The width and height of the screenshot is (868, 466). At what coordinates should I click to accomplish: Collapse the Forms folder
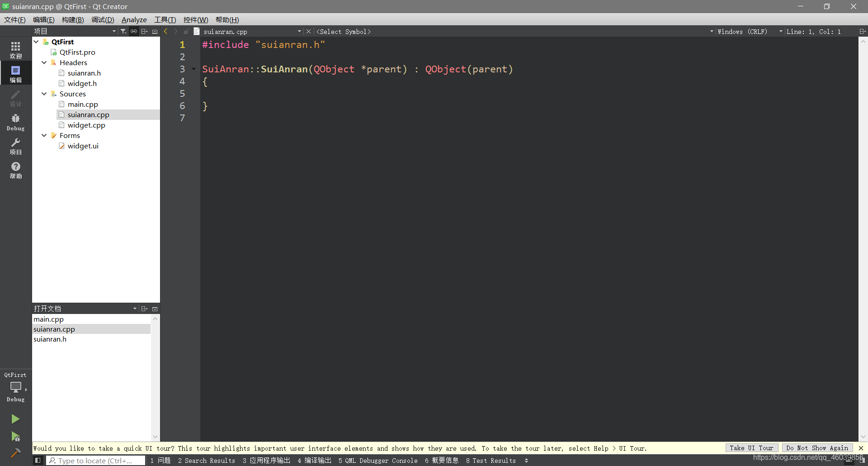pyautogui.click(x=44, y=135)
